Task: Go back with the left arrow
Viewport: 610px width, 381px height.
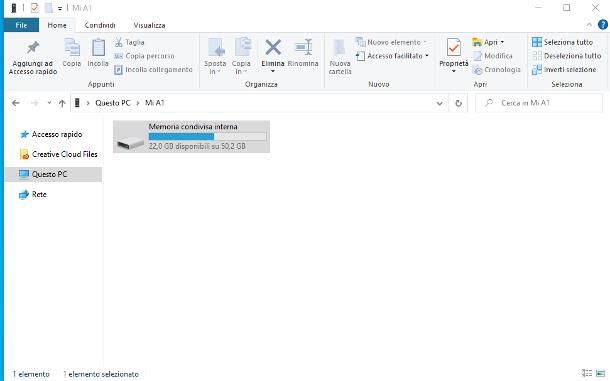Action: tap(16, 103)
